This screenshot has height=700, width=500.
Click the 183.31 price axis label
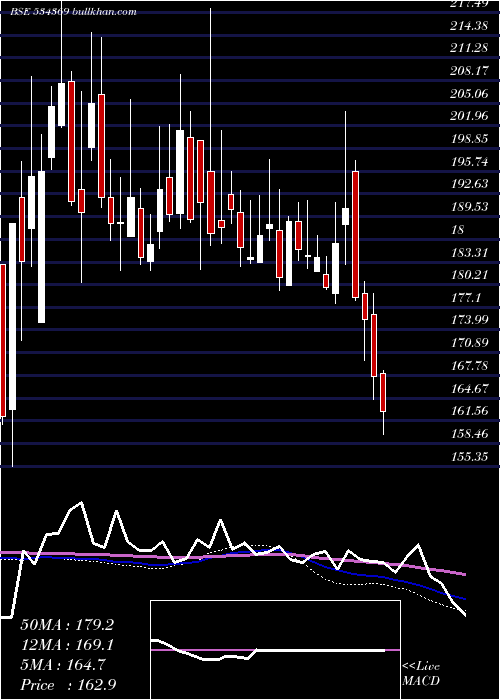[x=469, y=253]
